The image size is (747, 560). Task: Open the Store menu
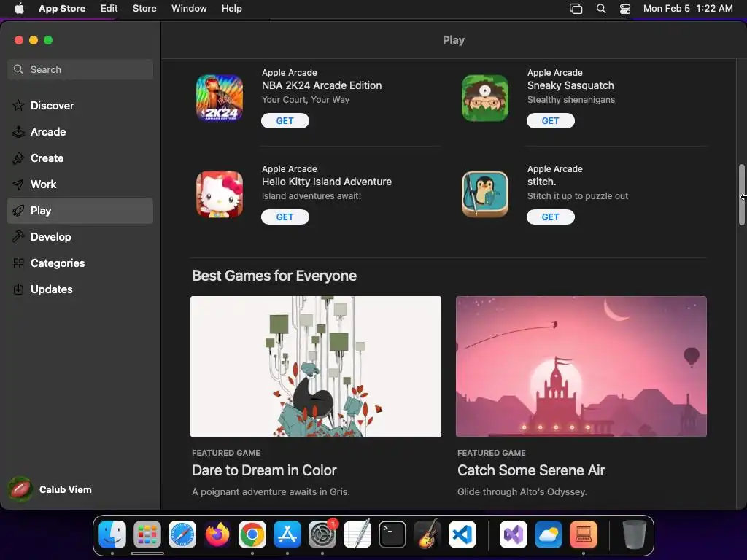[x=144, y=9]
